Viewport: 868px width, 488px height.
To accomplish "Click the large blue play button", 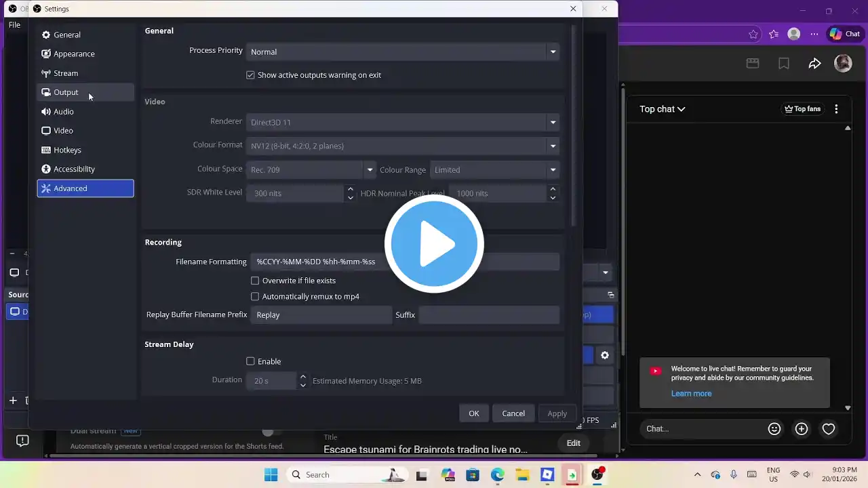I will coord(434,243).
